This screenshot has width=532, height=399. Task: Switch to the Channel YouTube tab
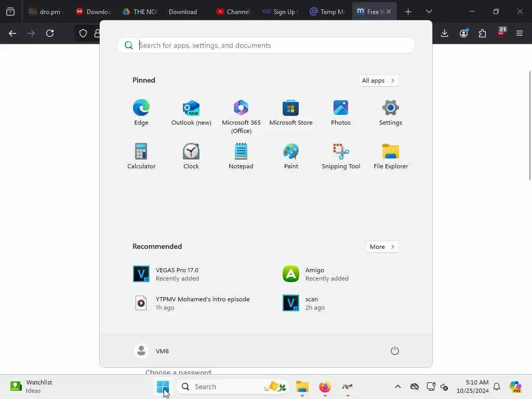233,11
